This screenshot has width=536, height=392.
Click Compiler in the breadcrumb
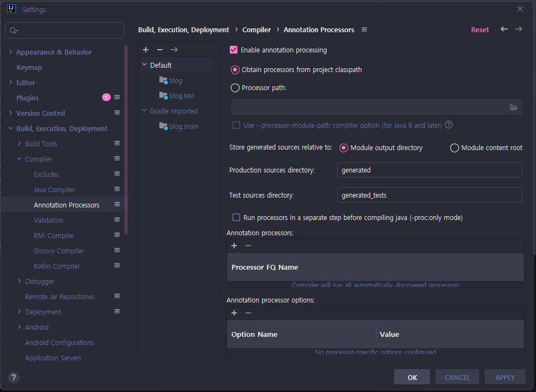257,30
